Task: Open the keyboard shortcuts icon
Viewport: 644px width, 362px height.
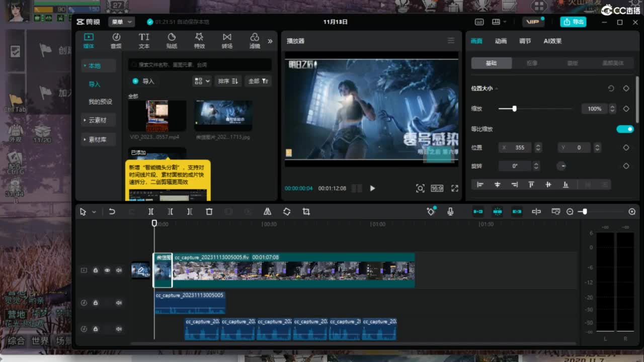Action: 479,22
